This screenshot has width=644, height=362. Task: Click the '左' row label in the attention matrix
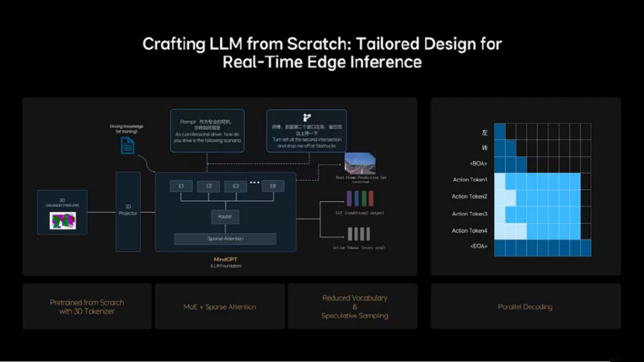pos(484,133)
